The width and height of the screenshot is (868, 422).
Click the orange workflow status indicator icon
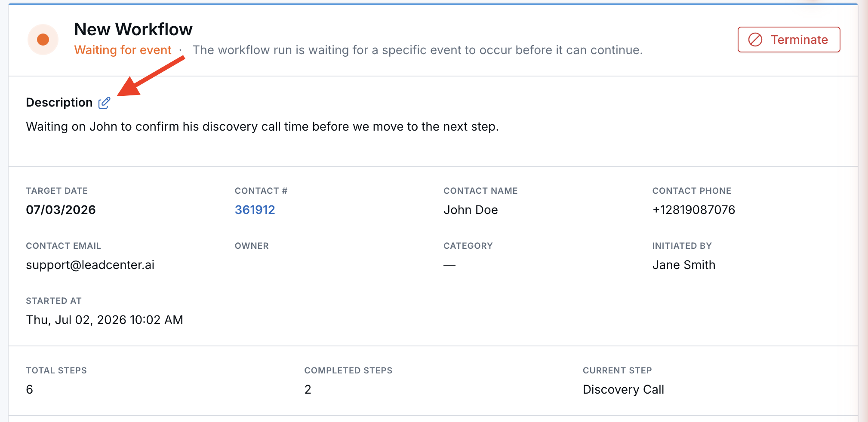(x=43, y=40)
